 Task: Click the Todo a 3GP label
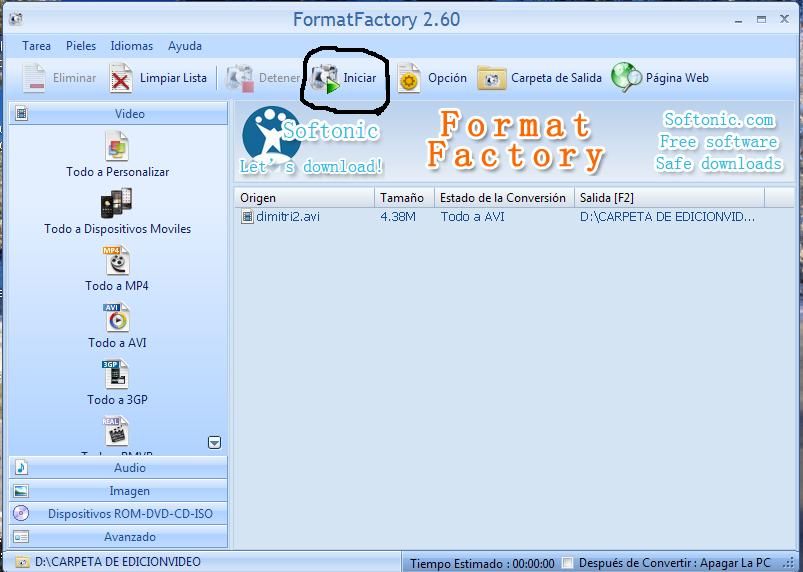117,399
